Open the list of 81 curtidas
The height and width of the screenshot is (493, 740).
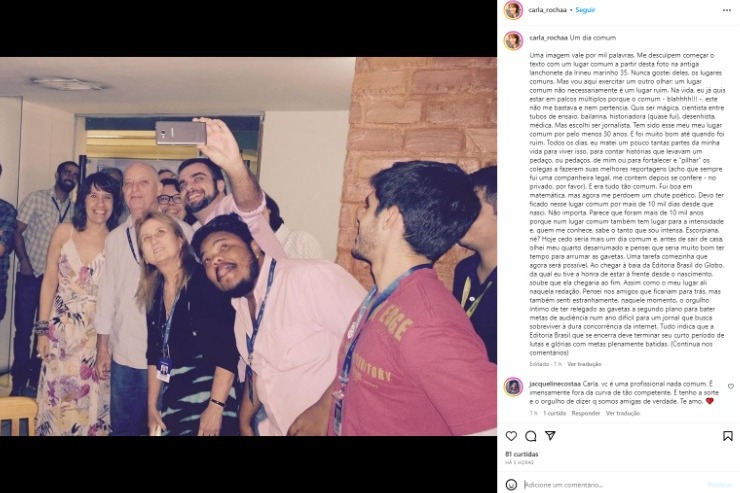[x=522, y=454]
